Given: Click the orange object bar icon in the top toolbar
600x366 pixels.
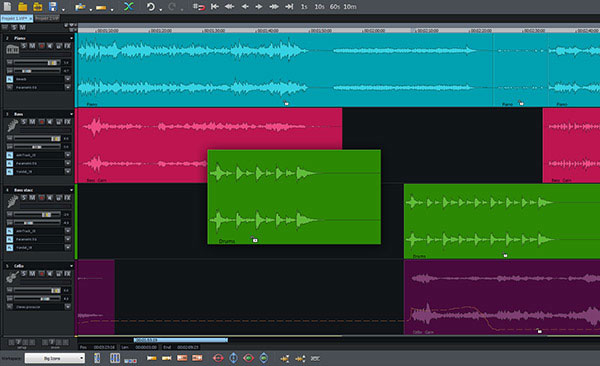Looking at the screenshot, I should [101, 7].
